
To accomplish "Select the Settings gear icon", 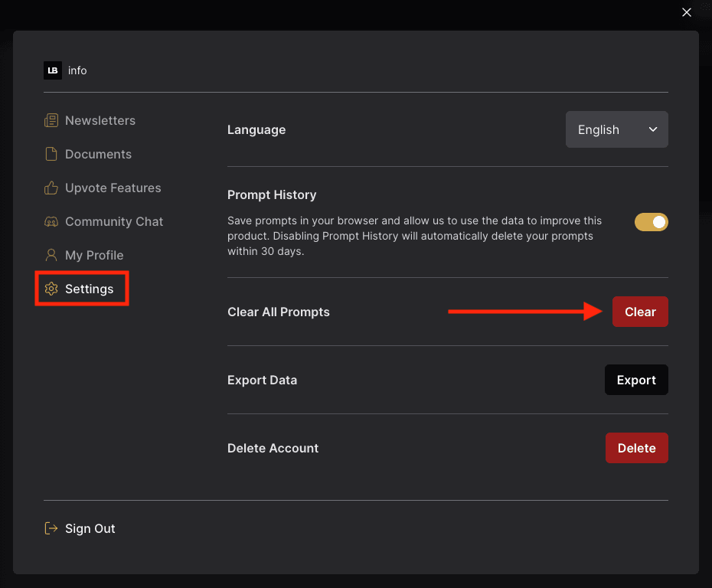I will [x=51, y=289].
